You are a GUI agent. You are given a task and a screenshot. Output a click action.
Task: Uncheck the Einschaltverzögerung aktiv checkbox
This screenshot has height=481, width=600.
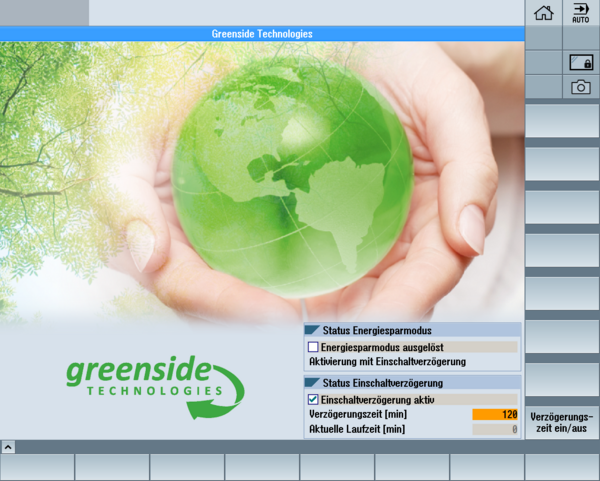coord(313,399)
